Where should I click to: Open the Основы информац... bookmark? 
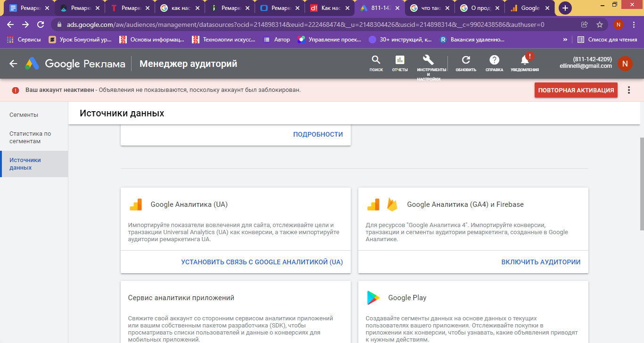click(152, 40)
